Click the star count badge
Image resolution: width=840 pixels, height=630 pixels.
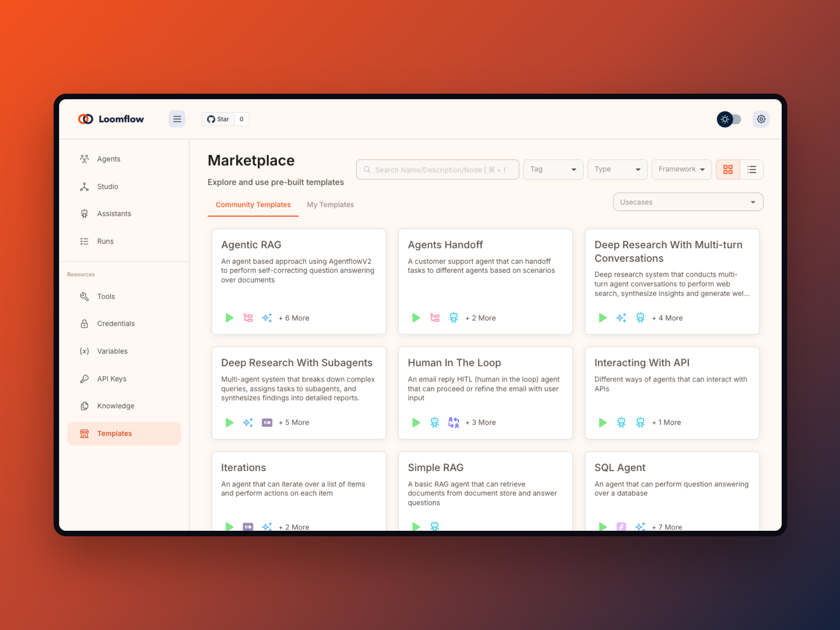(x=242, y=119)
